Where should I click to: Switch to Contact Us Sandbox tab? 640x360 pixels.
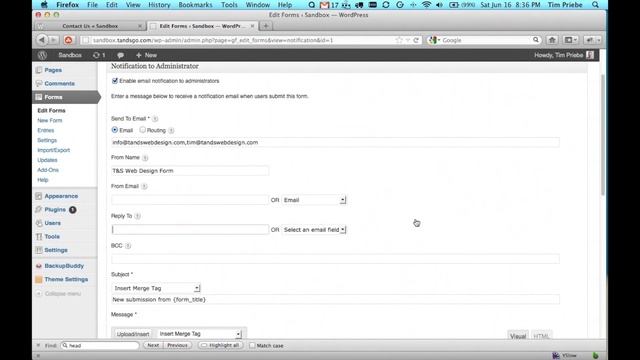click(x=90, y=26)
